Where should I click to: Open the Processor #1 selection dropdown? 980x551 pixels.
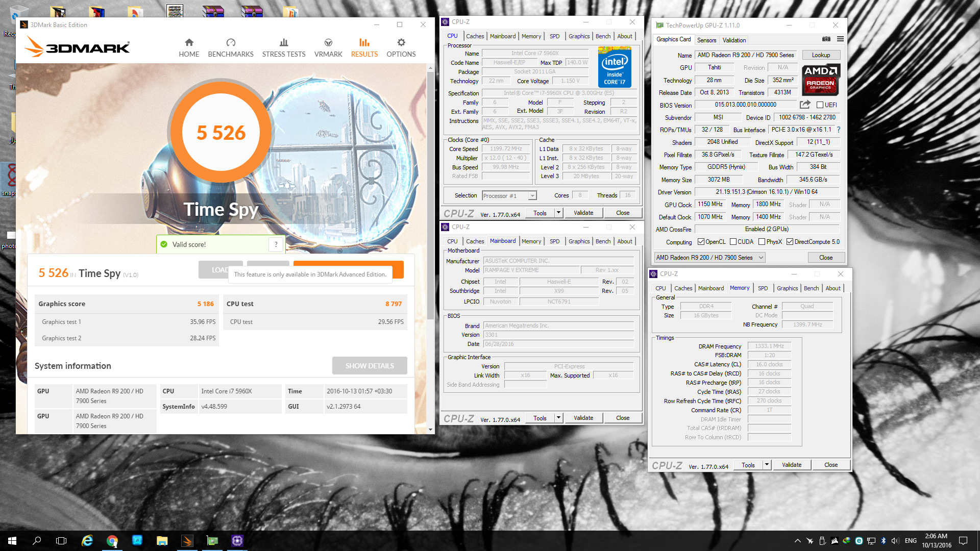(x=509, y=195)
